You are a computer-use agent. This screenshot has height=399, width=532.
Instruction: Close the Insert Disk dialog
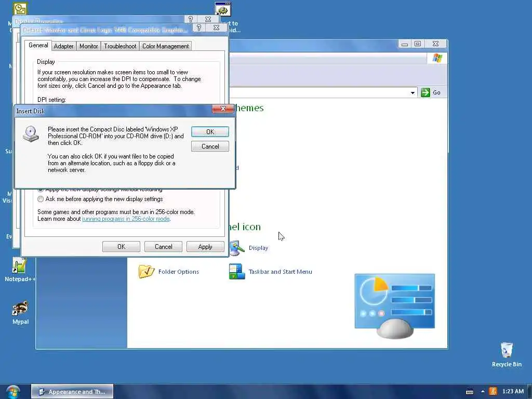coord(223,109)
